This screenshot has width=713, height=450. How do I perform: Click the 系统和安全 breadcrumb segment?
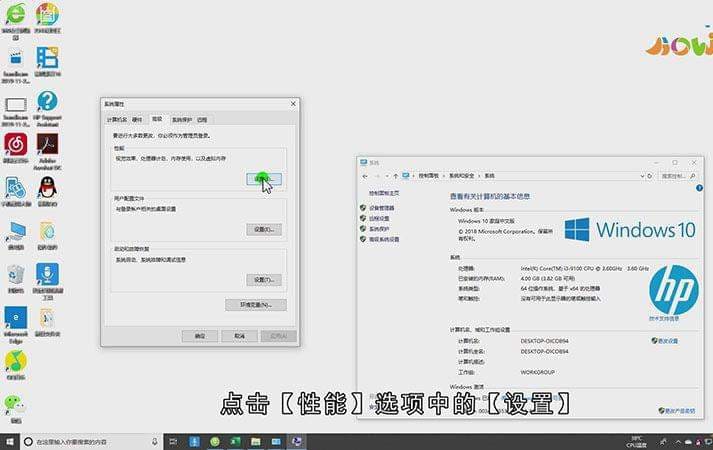pos(462,176)
